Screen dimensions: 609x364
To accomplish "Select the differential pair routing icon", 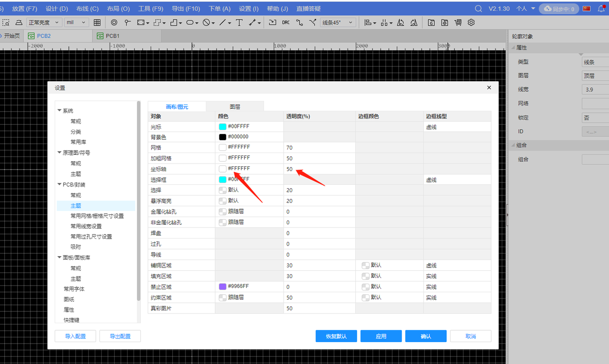I will [313, 22].
